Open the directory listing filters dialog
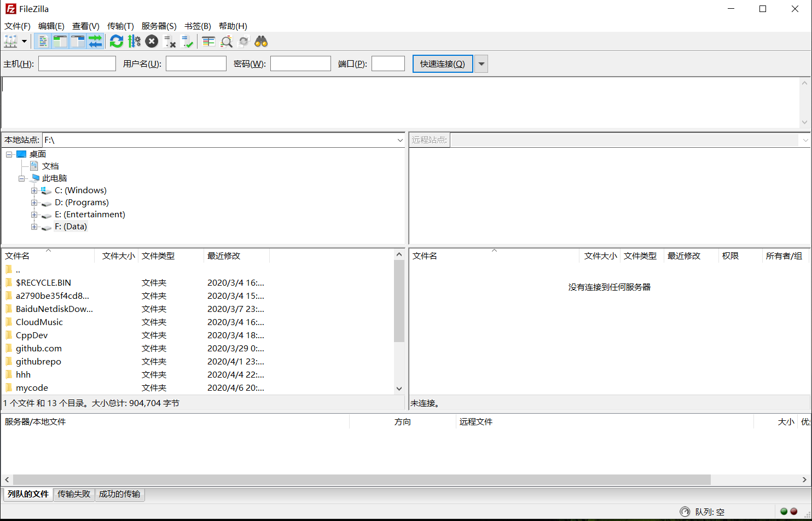Screen dimensions: 812x521 click(x=208, y=42)
